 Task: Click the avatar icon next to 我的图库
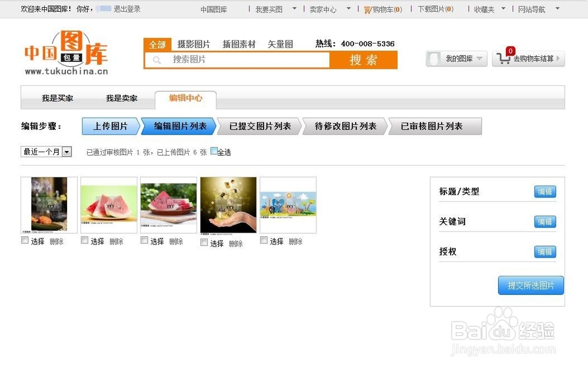point(433,58)
